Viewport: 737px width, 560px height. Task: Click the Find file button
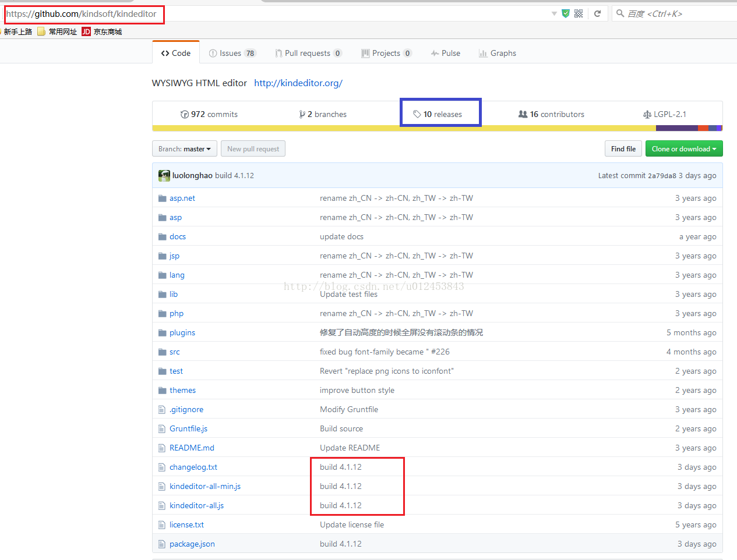[623, 148]
